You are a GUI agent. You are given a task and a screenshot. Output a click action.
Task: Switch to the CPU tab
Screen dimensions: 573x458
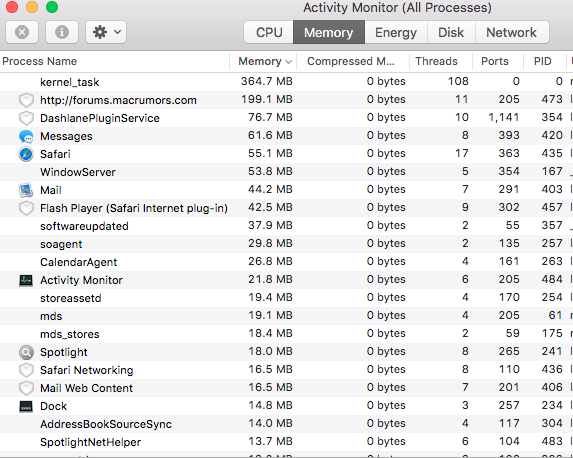point(269,32)
